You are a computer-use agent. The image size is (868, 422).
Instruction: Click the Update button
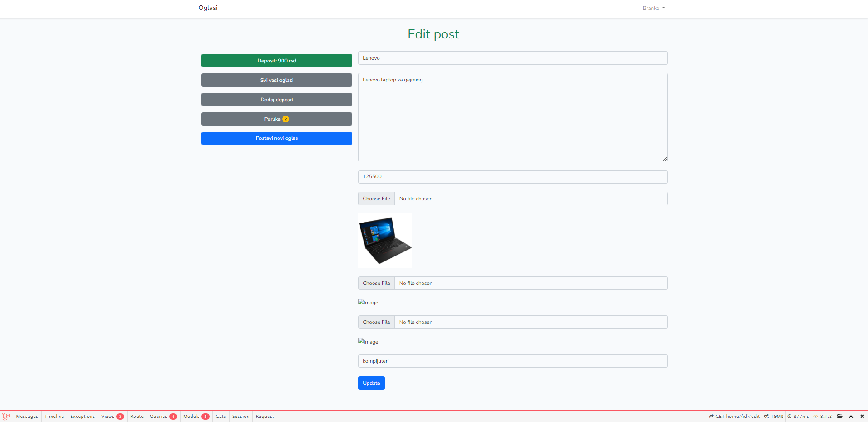pos(371,383)
